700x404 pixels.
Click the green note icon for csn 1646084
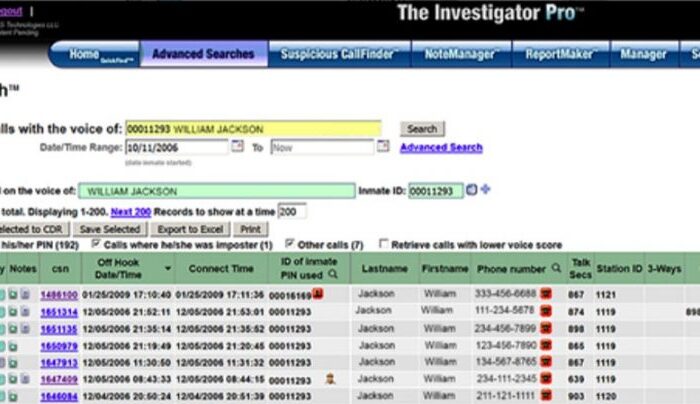(13, 396)
